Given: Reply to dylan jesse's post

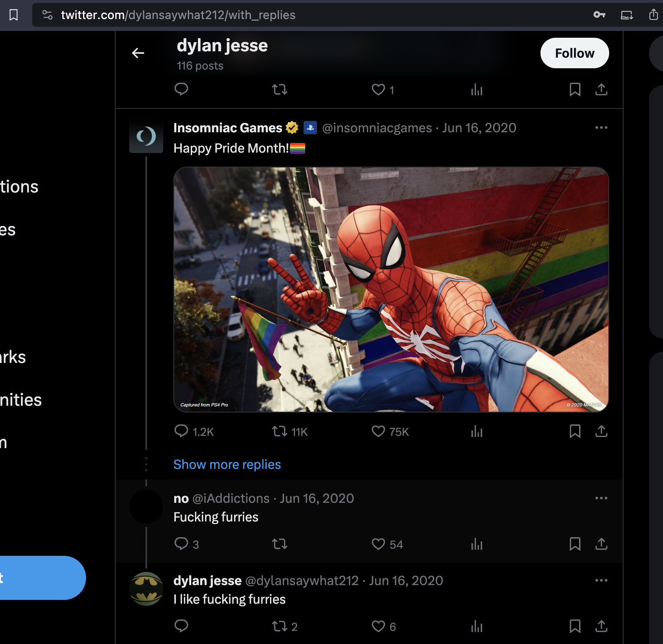Looking at the screenshot, I should tap(181, 626).
